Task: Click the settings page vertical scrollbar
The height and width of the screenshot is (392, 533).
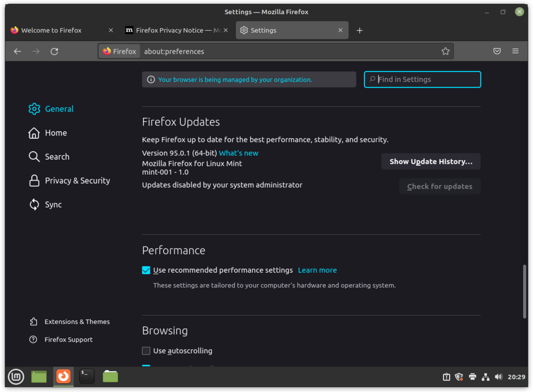Action: (525, 291)
